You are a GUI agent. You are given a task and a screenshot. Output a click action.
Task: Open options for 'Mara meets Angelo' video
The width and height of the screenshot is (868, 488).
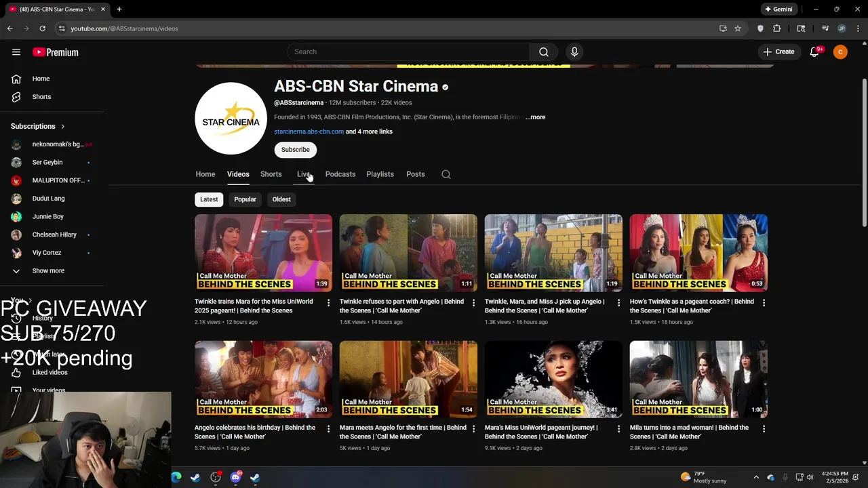[x=474, y=428]
